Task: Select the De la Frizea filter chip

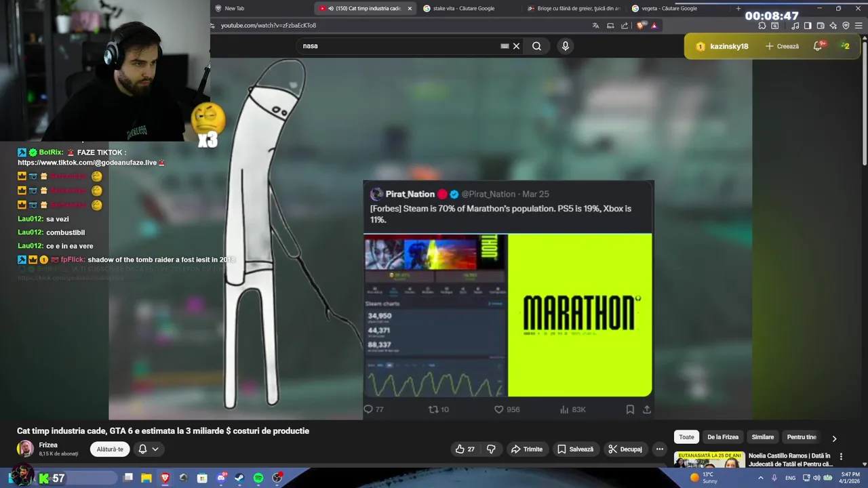Action: point(723,437)
